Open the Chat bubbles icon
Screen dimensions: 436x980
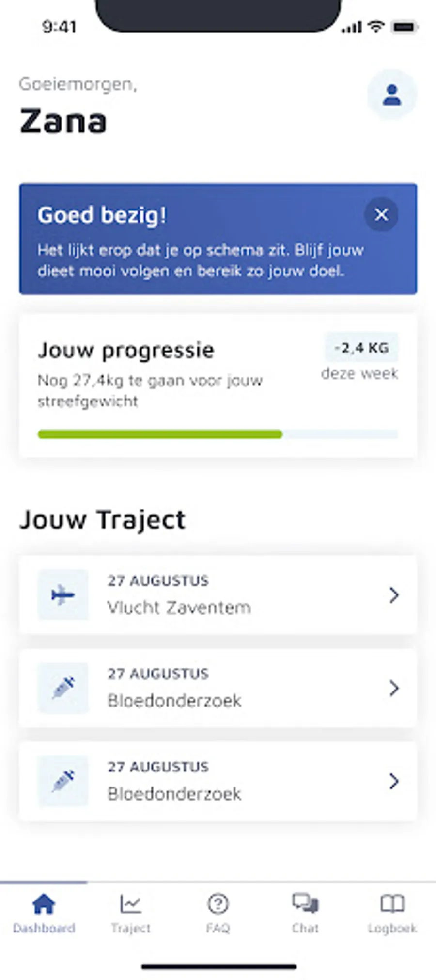(305, 904)
